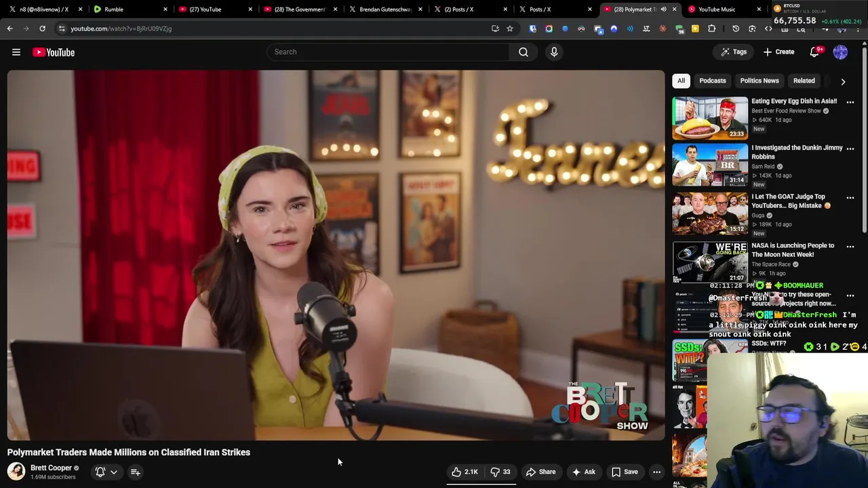Image resolution: width=868 pixels, height=488 pixels.
Task: Click the yellow note extension icon
Action: [695, 28]
